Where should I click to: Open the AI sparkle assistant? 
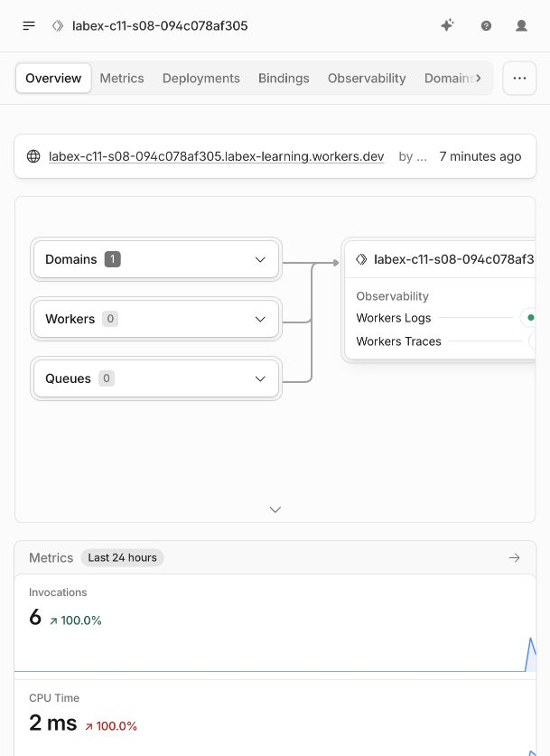click(447, 25)
